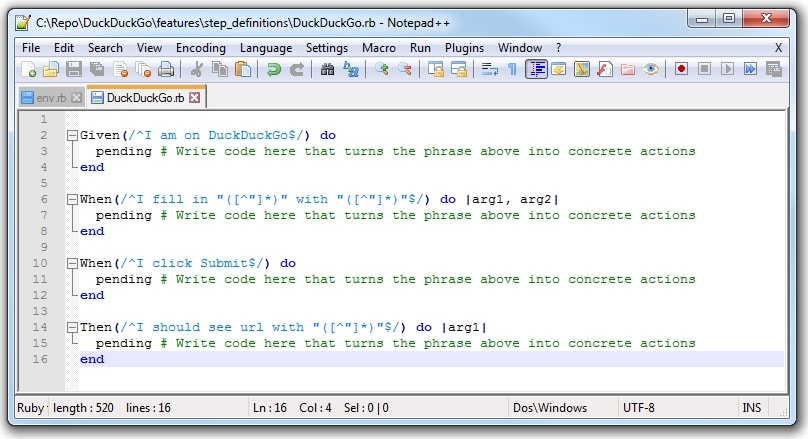The width and height of the screenshot is (808, 439).
Task: Collapse the When click Submit block at line 10
Action: [72, 264]
